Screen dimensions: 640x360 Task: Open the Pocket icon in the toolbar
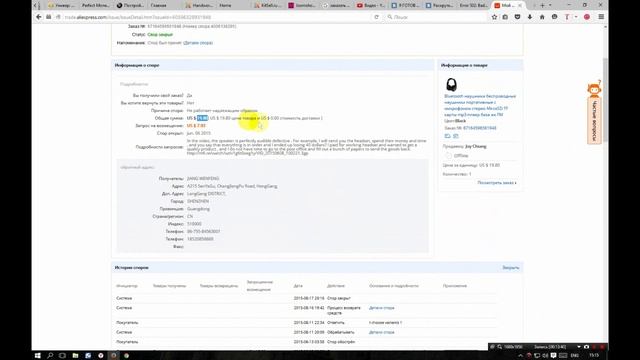pos(518,17)
